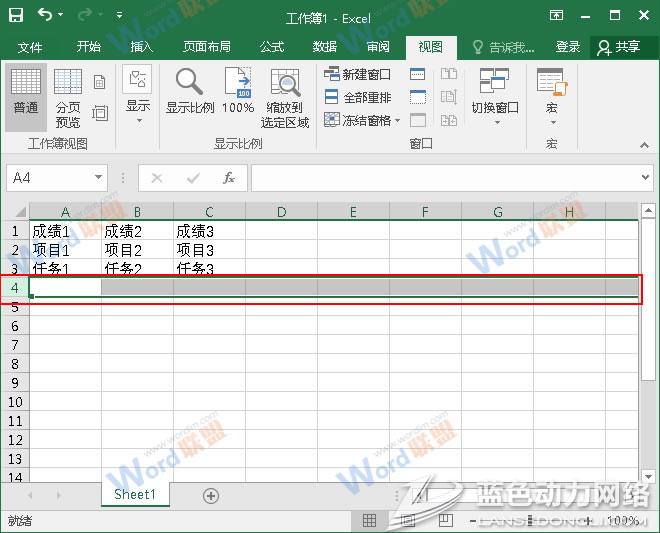Click the 登录 sign-in link
The image size is (660, 533).
tap(568, 47)
